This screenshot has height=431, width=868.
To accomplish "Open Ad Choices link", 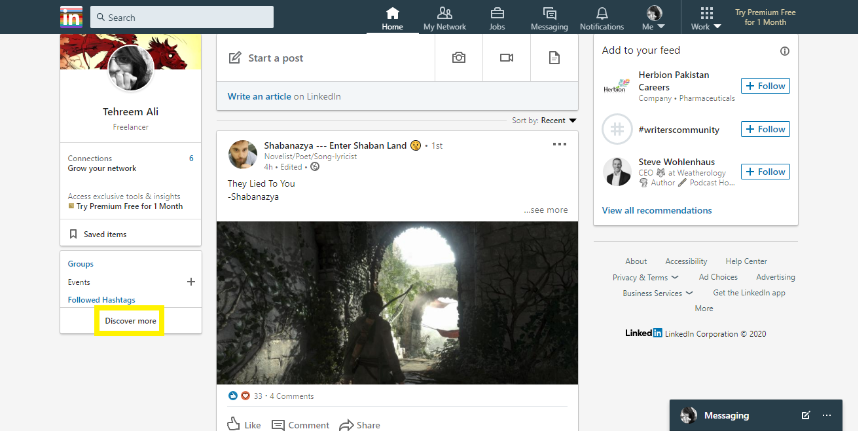I will [x=718, y=277].
